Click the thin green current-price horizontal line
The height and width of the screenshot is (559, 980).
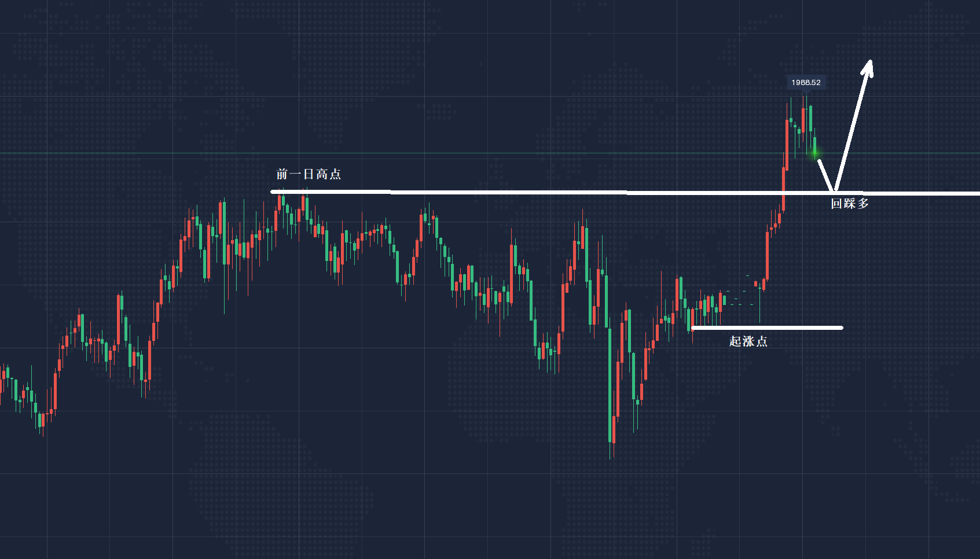[x=405, y=153]
